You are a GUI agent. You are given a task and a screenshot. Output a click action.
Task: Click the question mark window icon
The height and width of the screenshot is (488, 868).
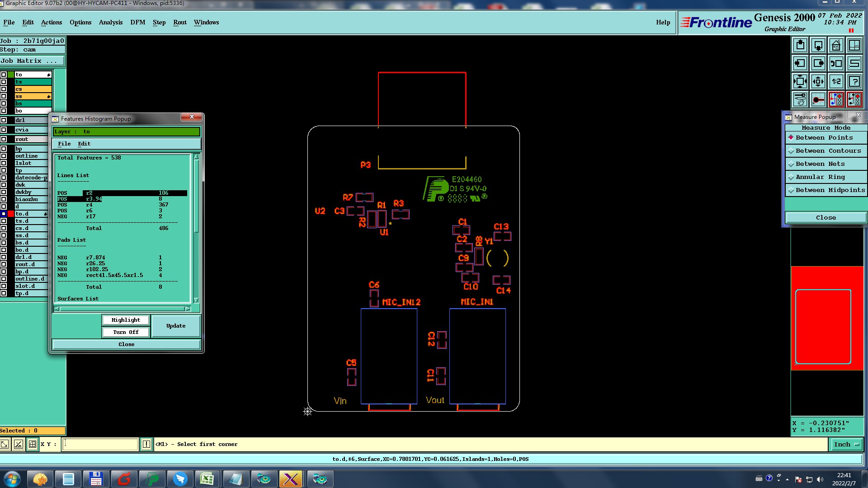[854, 81]
